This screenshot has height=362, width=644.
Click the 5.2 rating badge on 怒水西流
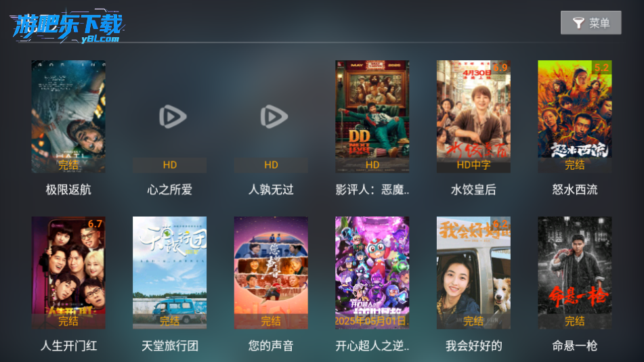coord(602,67)
